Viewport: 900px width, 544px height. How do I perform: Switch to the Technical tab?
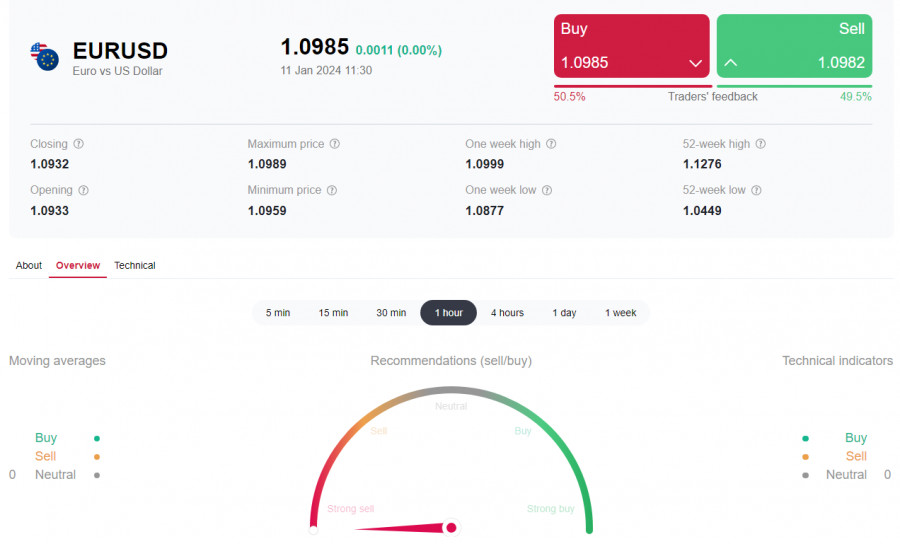(x=135, y=265)
